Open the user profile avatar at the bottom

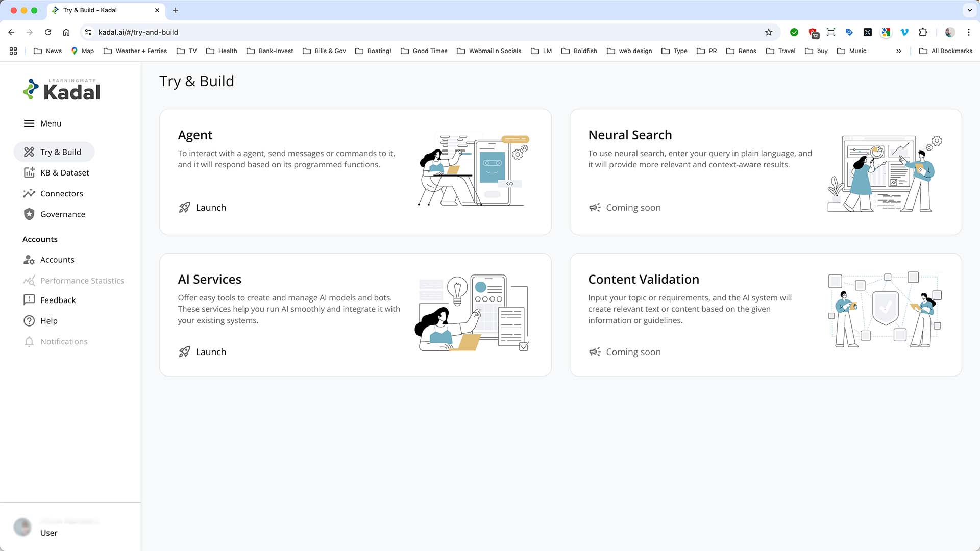[22, 527]
